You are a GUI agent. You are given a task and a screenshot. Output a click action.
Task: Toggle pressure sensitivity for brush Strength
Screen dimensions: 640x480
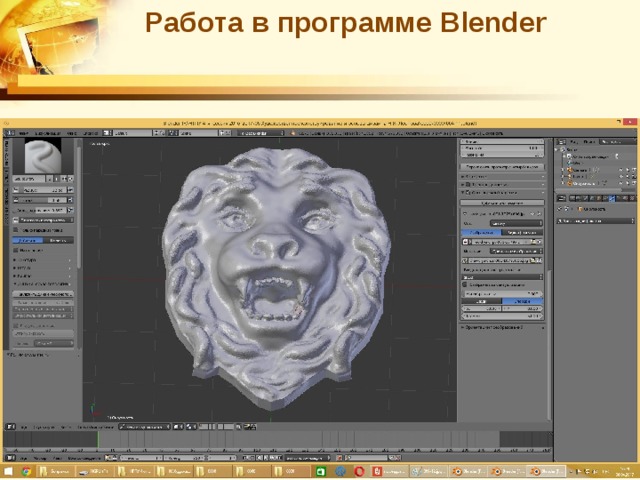(70, 200)
